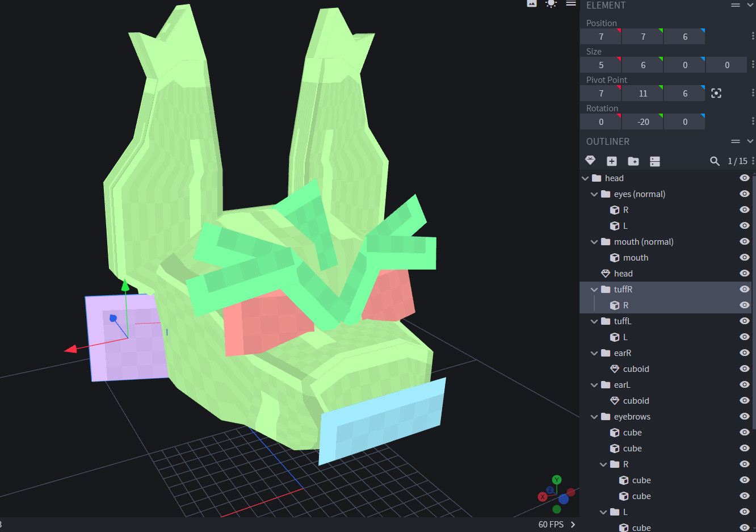
Task: Collapse the R subgroup under eyebrows
Action: pos(603,464)
